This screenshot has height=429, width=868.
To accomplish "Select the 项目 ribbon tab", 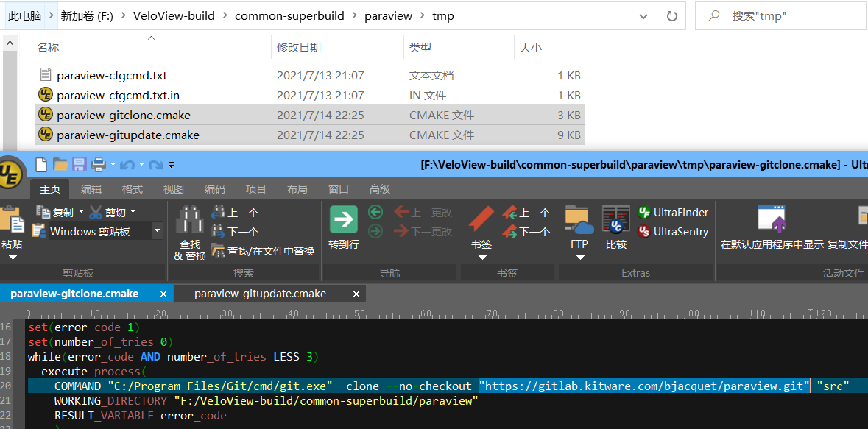I will point(255,189).
